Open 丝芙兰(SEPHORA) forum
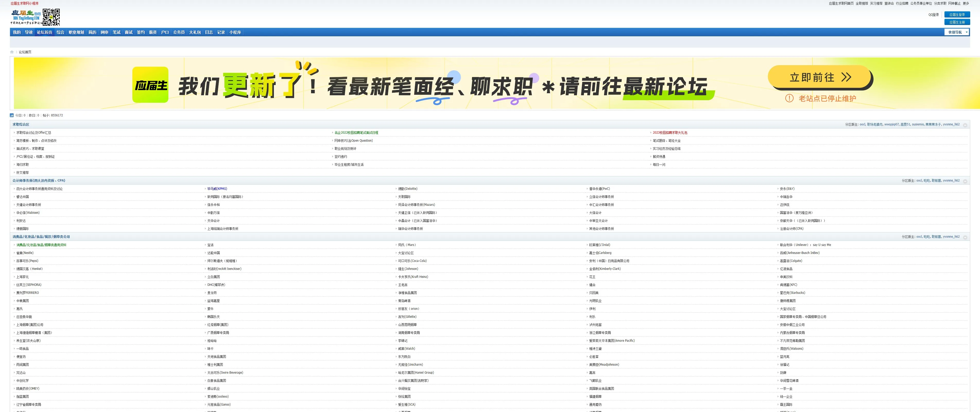 click(x=29, y=285)
